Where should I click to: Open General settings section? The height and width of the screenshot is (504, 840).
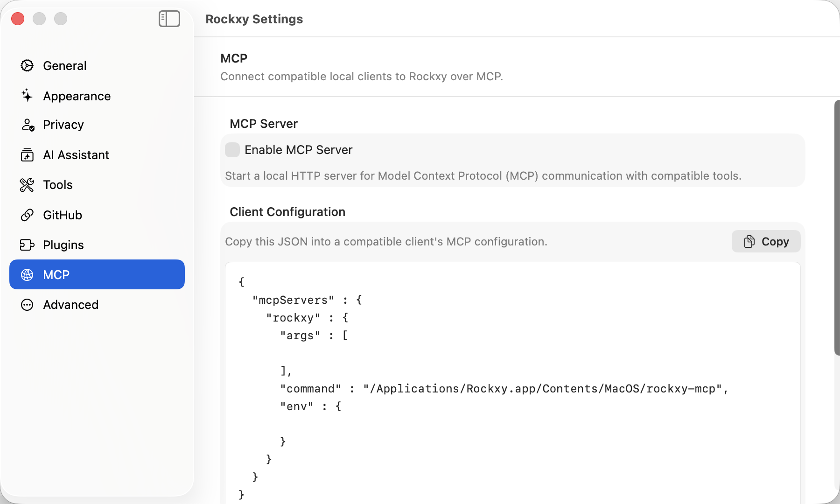point(97,66)
